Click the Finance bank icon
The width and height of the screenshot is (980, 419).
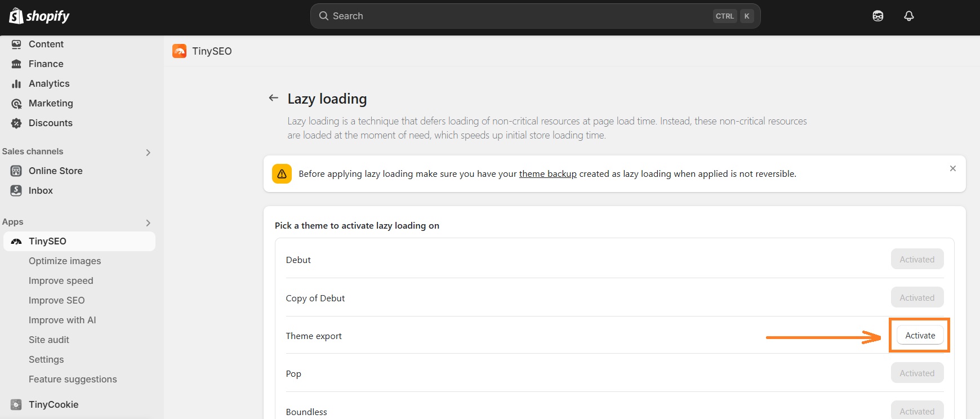[16, 64]
